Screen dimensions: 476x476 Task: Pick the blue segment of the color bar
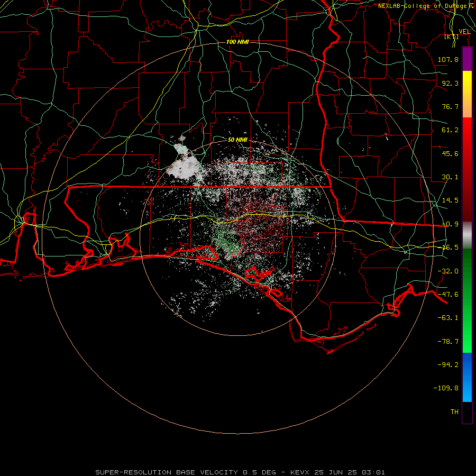coord(467,377)
